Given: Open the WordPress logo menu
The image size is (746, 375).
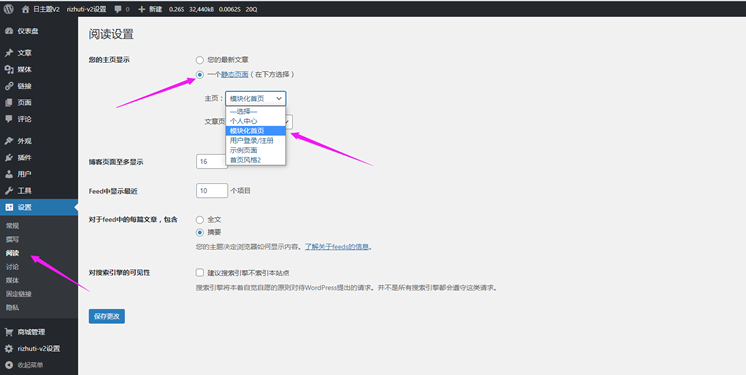Looking at the screenshot, I should pos(9,9).
